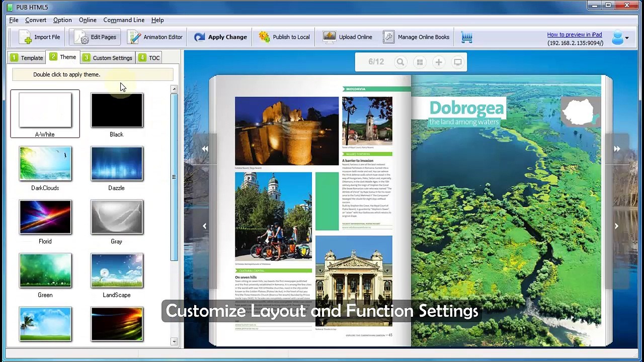Pick the Gray theme thumbnail
644x362 pixels.
coord(117,217)
